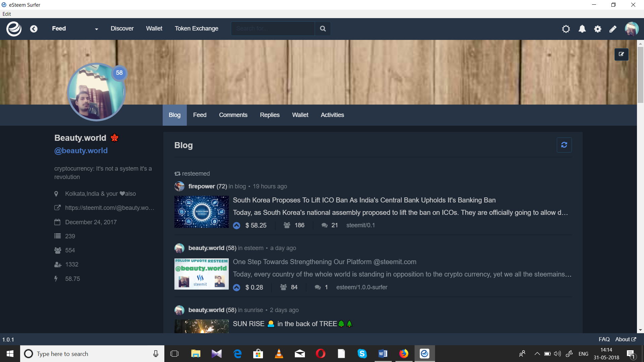Open the Discover page
The width and height of the screenshot is (644, 362).
[122, 29]
